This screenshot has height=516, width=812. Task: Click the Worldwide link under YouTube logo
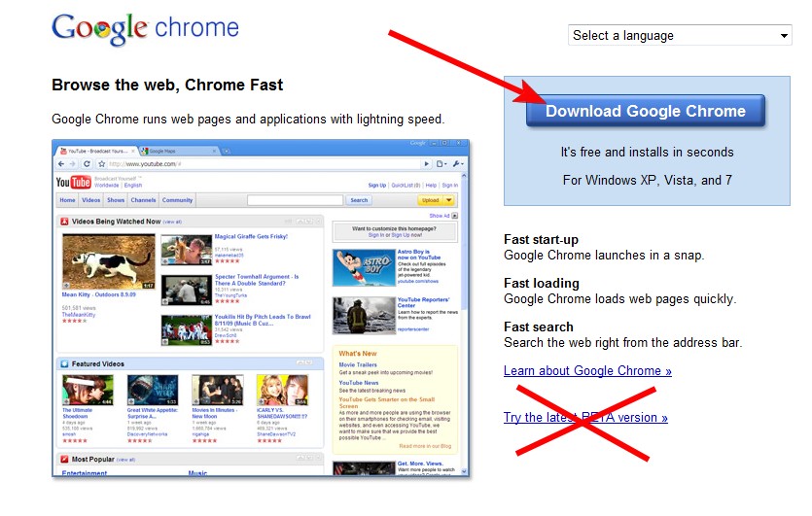[106, 186]
